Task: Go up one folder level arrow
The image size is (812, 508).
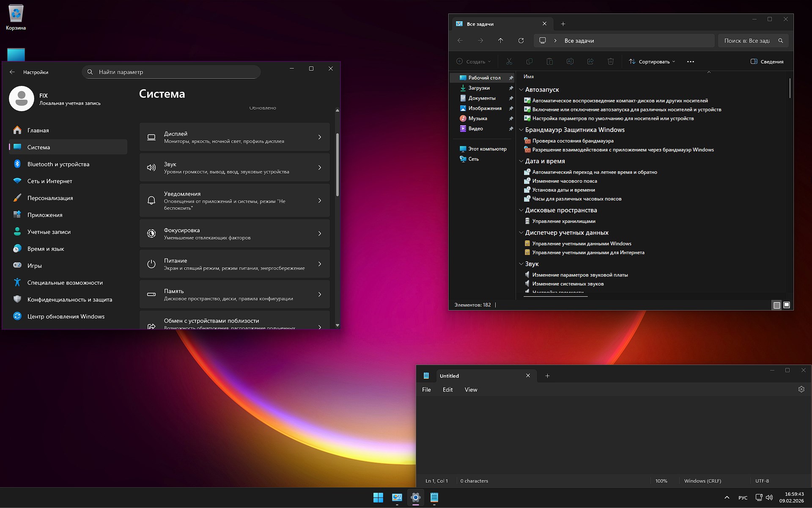Action: (x=500, y=41)
